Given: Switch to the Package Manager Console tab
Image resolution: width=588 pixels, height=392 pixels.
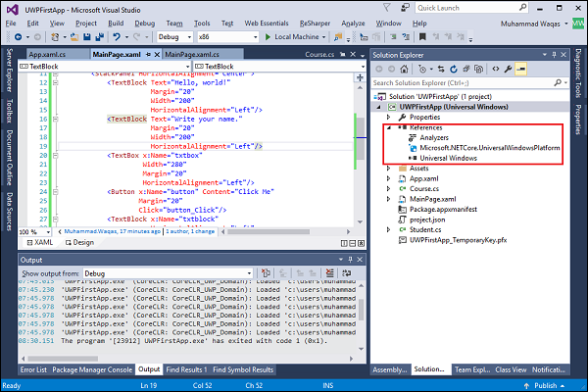Looking at the screenshot, I should (91, 369).
